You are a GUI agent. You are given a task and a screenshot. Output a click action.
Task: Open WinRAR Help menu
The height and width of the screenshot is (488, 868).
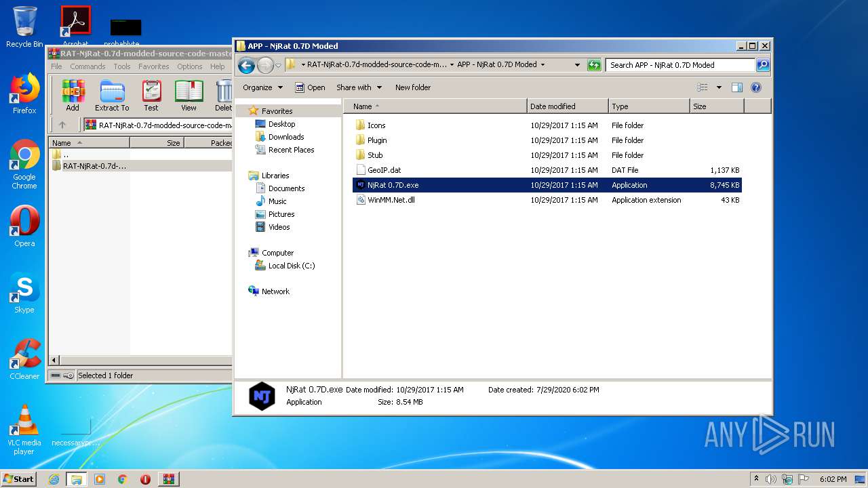click(x=217, y=66)
